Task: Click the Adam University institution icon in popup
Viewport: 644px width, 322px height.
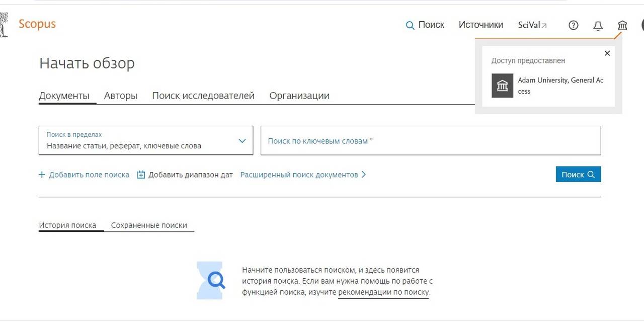Action: (502, 86)
